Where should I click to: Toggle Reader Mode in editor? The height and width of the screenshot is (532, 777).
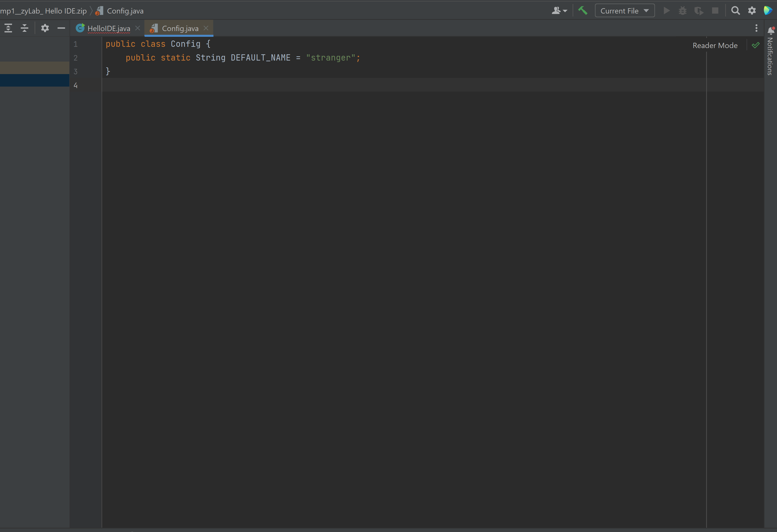(715, 46)
